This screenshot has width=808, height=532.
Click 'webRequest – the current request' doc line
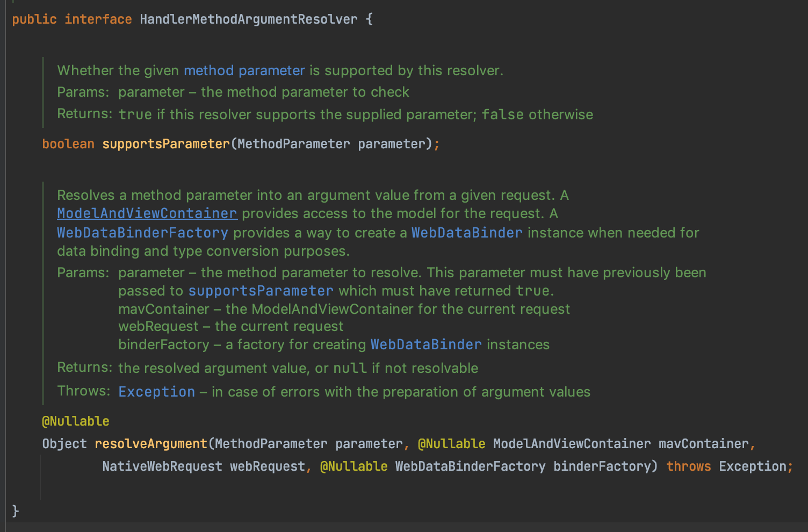tap(231, 327)
